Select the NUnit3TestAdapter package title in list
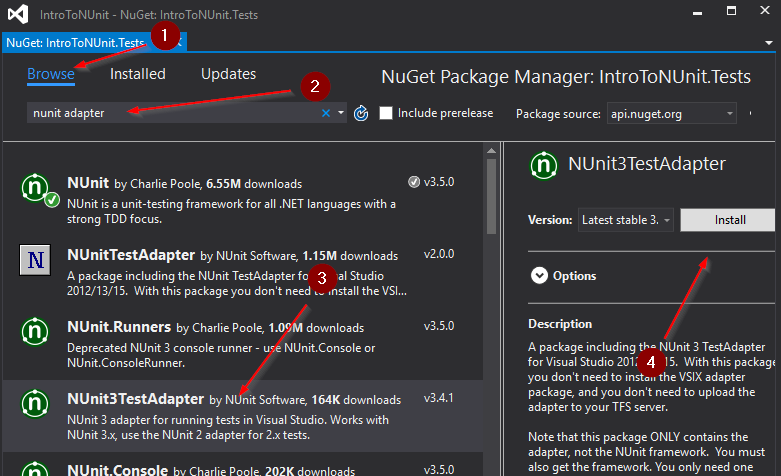781x476 pixels. (x=135, y=399)
